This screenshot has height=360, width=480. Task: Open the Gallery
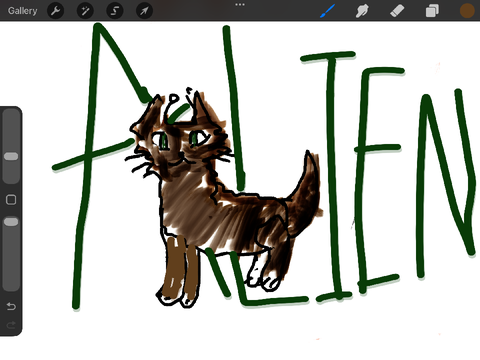click(22, 11)
